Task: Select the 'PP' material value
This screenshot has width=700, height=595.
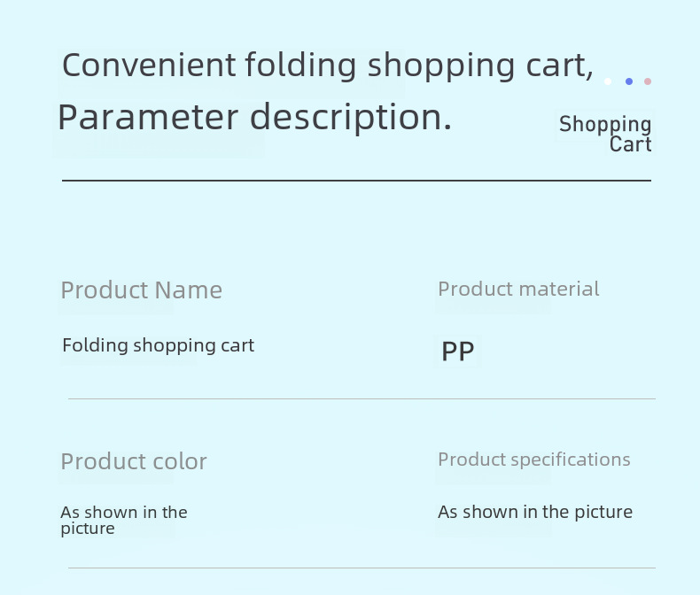Action: point(457,352)
